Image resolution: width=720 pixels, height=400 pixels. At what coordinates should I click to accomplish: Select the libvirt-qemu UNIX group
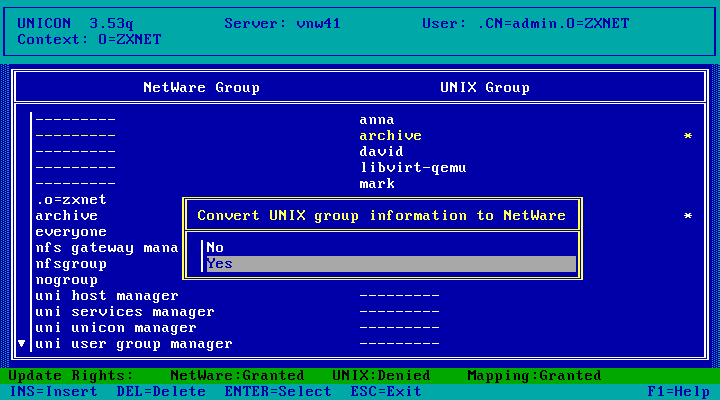[x=413, y=168]
